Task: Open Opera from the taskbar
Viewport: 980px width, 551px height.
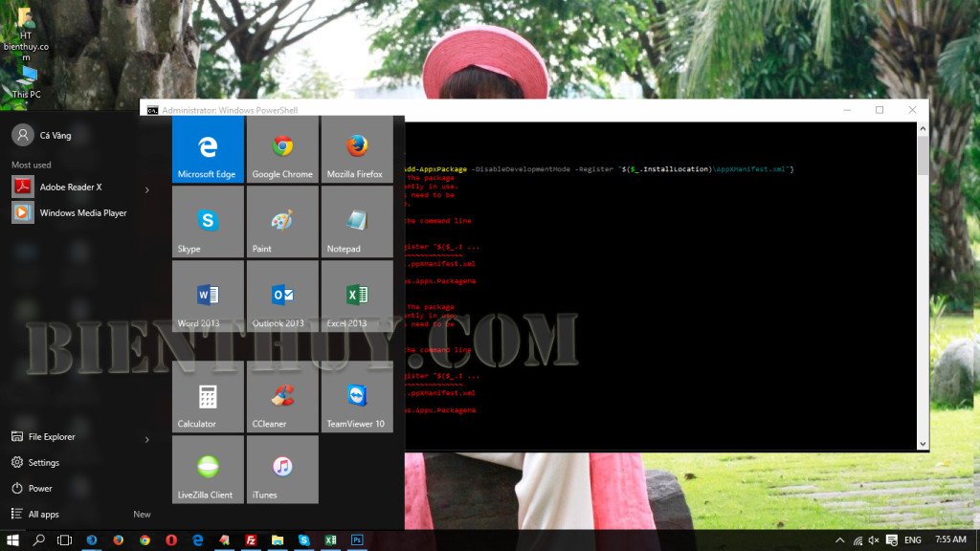Action: 171,540
